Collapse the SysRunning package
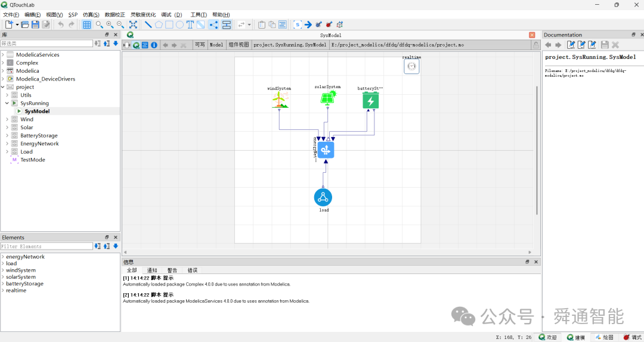This screenshot has height=342, width=644. pos(7,103)
